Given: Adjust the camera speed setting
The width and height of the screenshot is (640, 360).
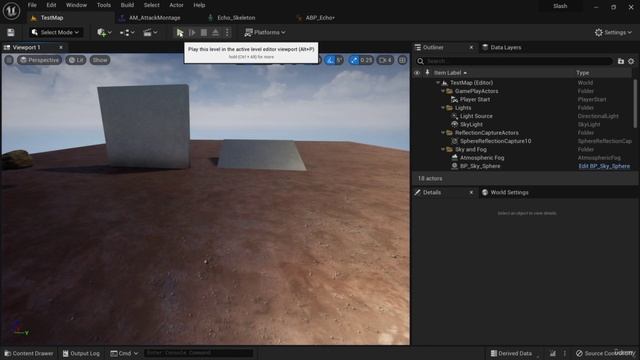Looking at the screenshot, I should [x=384, y=60].
